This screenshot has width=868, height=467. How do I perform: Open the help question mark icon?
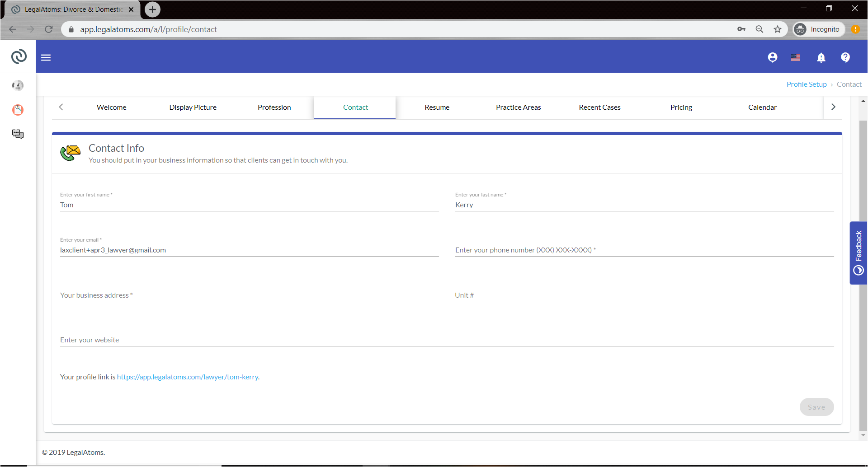coord(845,57)
